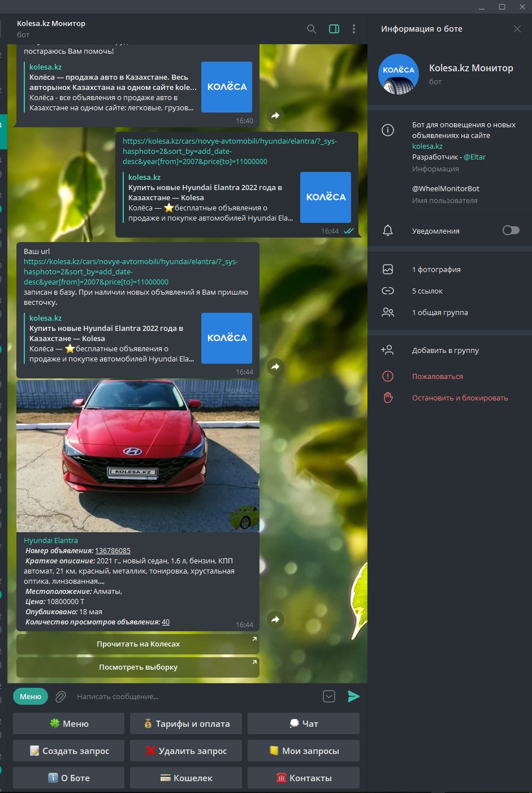Click the 'Посмотреть выборку' button
Viewport: 532px width, 793px height.
[x=138, y=667]
